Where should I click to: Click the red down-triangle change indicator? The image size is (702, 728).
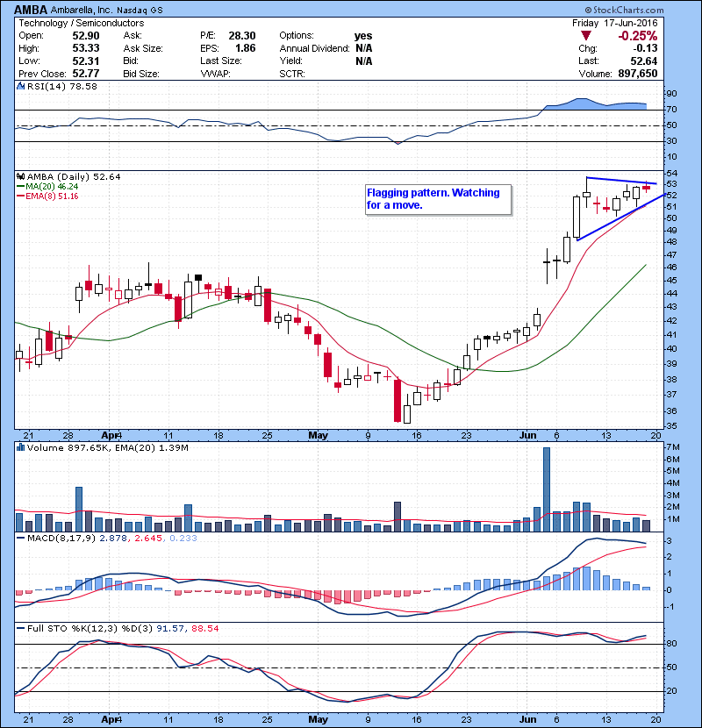point(586,36)
